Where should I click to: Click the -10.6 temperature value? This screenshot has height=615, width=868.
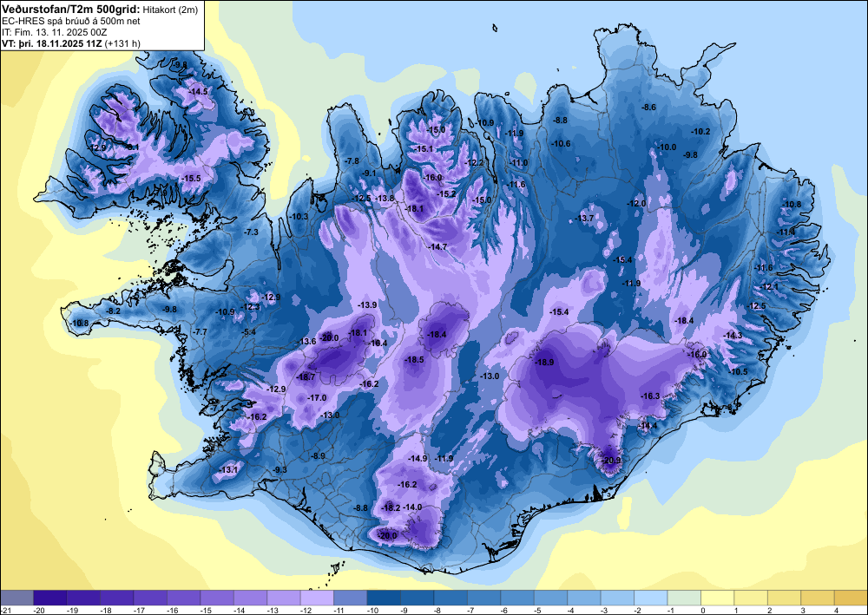click(x=561, y=143)
